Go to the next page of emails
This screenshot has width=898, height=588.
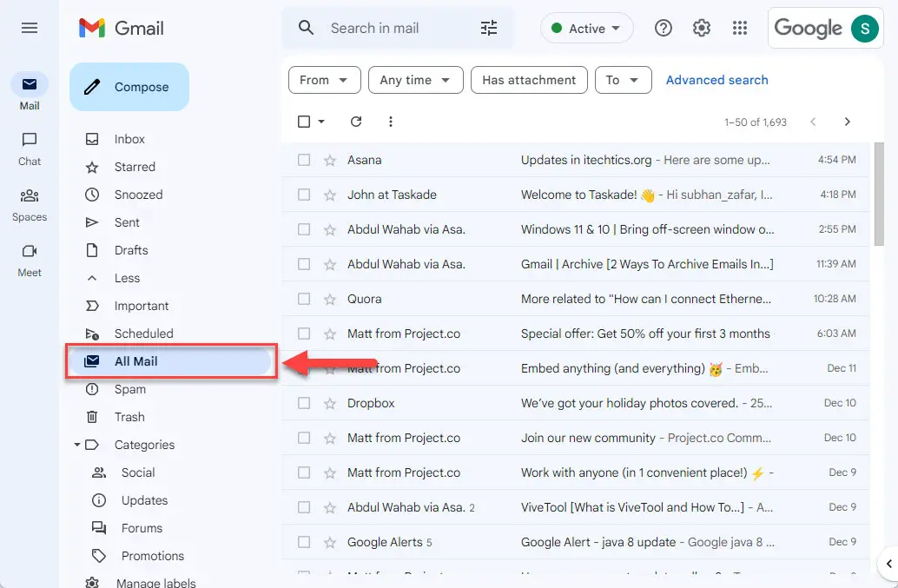(847, 122)
